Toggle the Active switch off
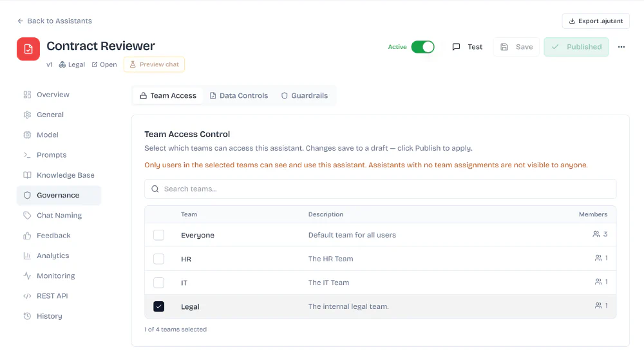 (x=422, y=47)
